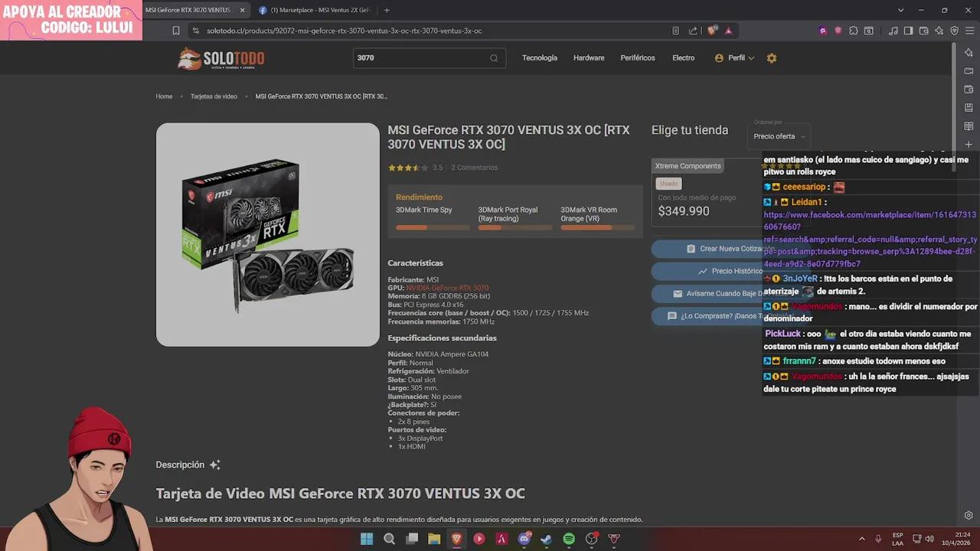Open sidebar settings gear at bottom
This screenshot has height=551, width=980.
969,515
